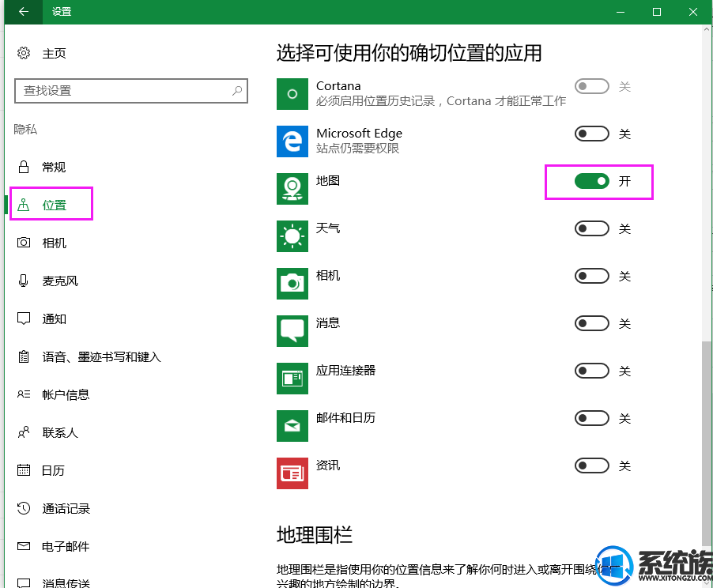
Task: Toggle location for 邮件和日历
Action: 591,418
